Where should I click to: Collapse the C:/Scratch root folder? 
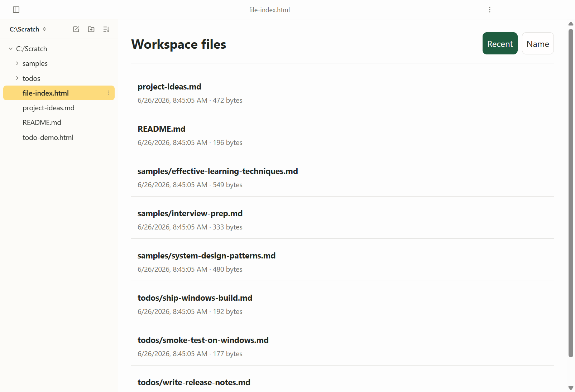(x=11, y=49)
